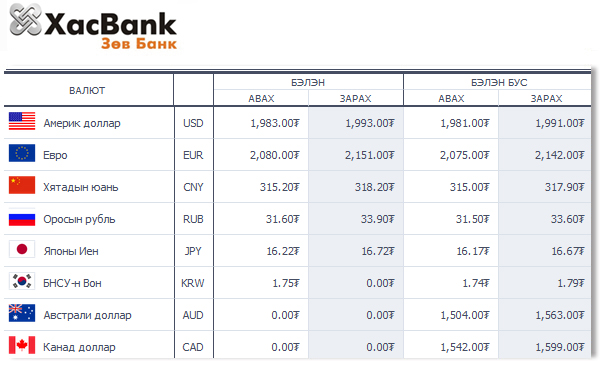Click the China flag icon

click(22, 185)
